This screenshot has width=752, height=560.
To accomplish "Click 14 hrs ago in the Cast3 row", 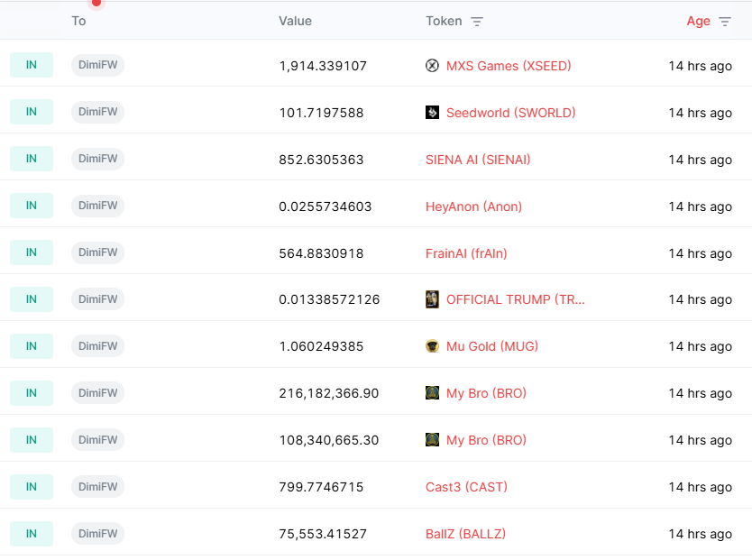I will pyautogui.click(x=701, y=487).
